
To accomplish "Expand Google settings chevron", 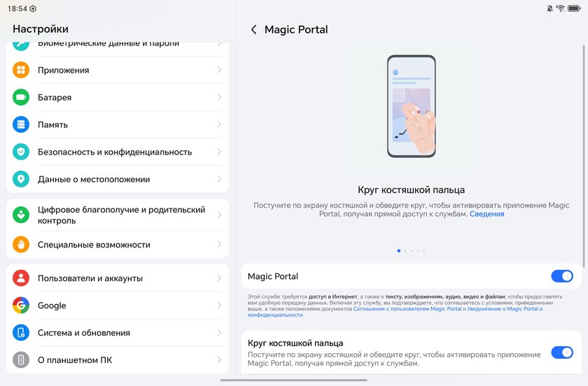I will pyautogui.click(x=219, y=306).
